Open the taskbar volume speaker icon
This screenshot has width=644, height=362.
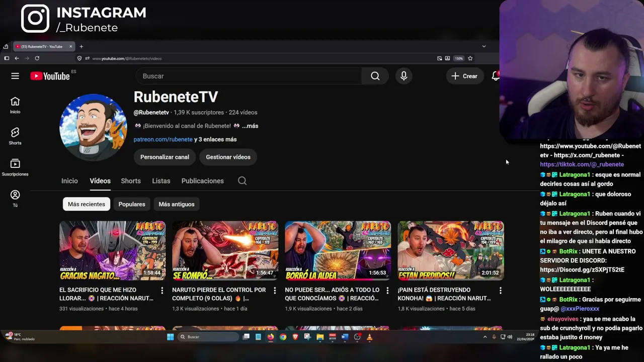point(510,337)
